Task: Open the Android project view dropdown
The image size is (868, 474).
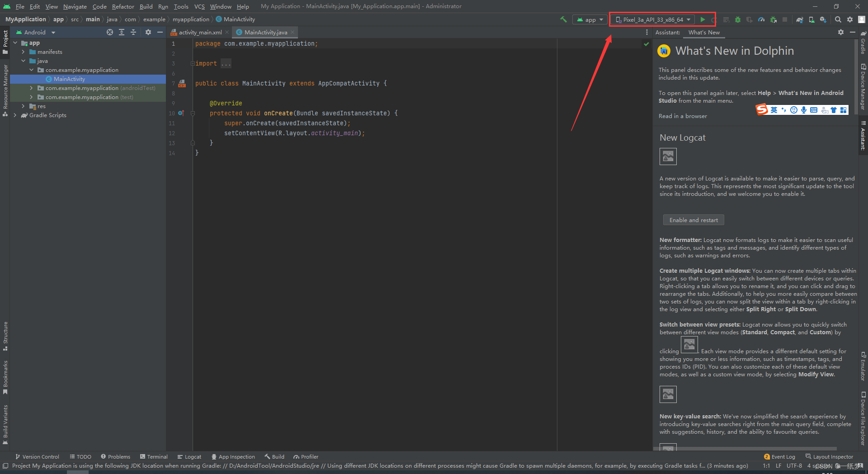Action: tap(35, 32)
